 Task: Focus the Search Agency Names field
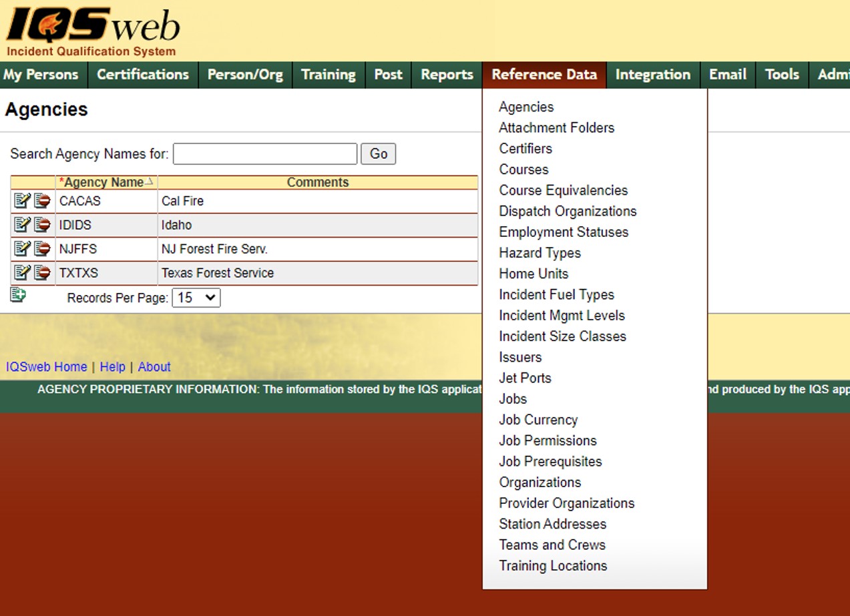[x=265, y=154]
